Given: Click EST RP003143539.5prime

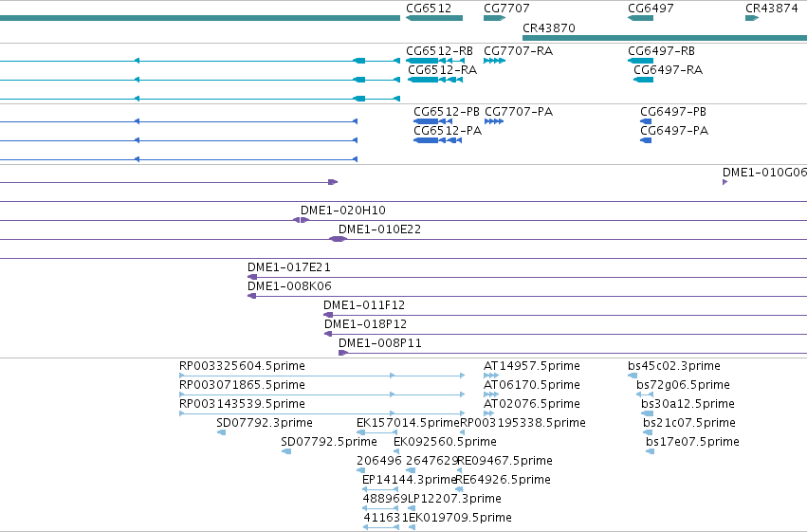Looking at the screenshot, I should [242, 404].
